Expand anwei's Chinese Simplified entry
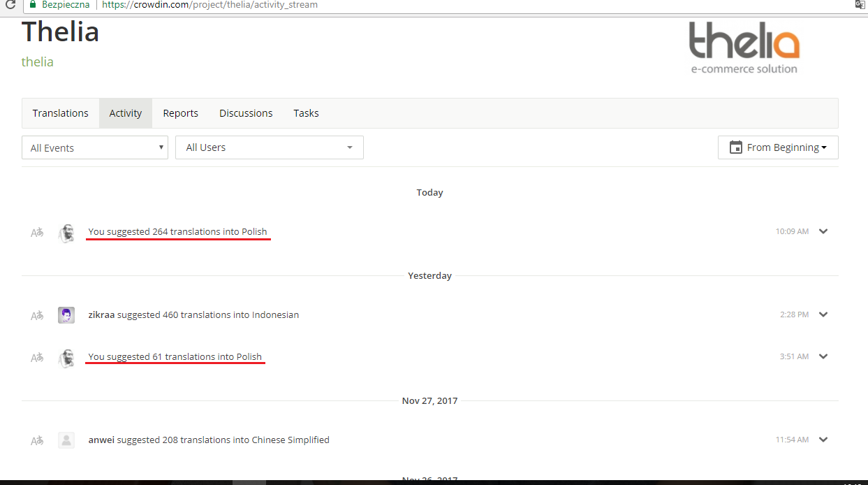 [823, 440]
